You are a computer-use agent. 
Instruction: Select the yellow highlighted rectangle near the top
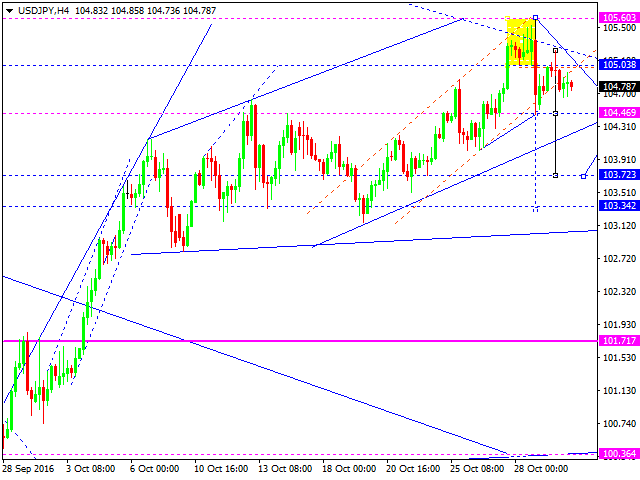point(520,42)
